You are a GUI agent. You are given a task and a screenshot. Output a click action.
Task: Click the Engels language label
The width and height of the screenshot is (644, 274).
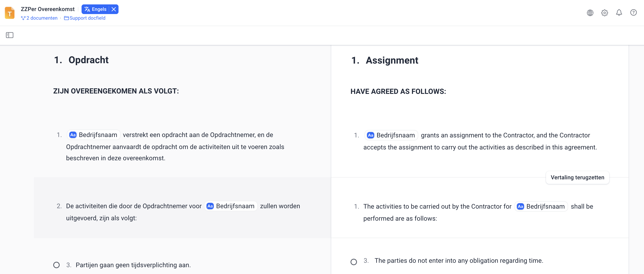[99, 9]
